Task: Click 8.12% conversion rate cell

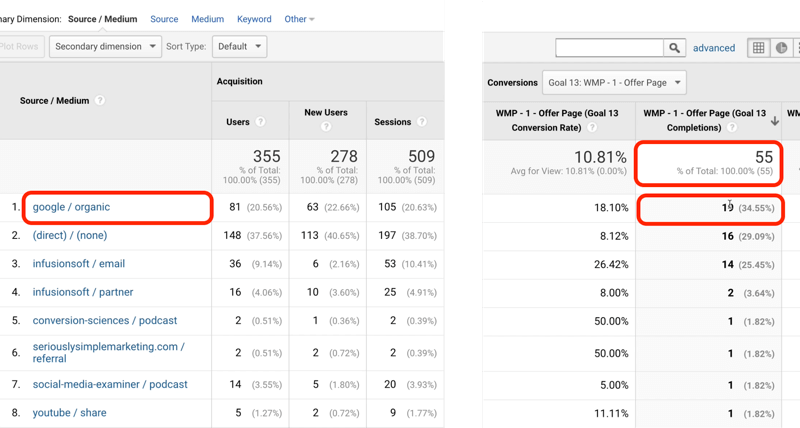Action: [614, 236]
